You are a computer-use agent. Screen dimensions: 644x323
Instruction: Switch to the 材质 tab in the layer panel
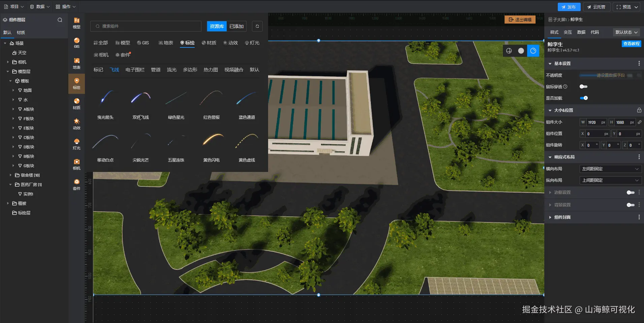21,33
